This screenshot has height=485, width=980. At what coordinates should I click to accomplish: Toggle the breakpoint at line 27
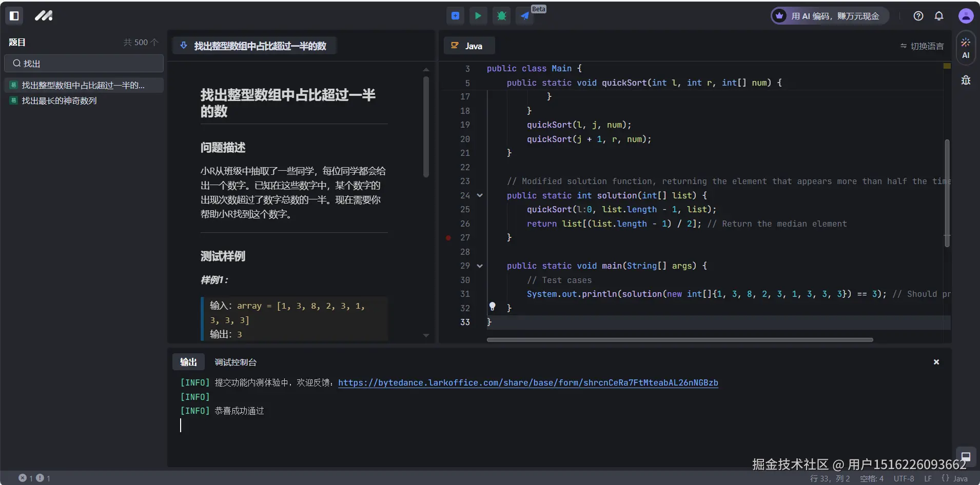[x=448, y=238]
